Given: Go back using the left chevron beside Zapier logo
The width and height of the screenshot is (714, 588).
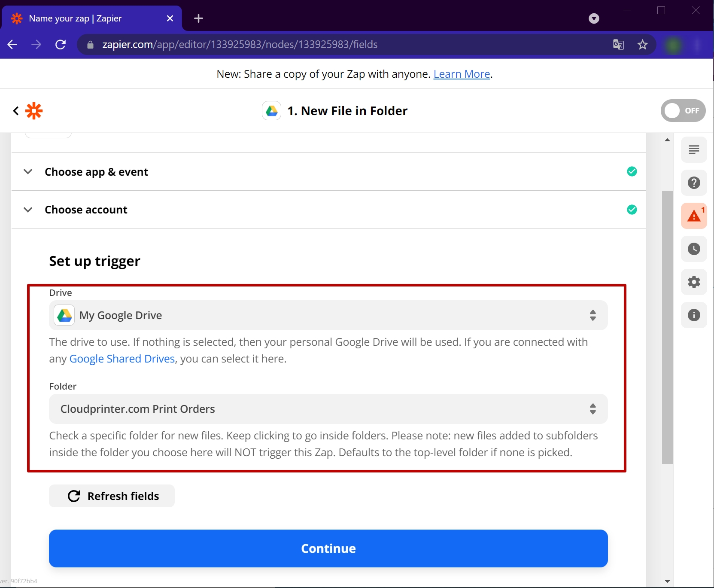Looking at the screenshot, I should coord(16,111).
